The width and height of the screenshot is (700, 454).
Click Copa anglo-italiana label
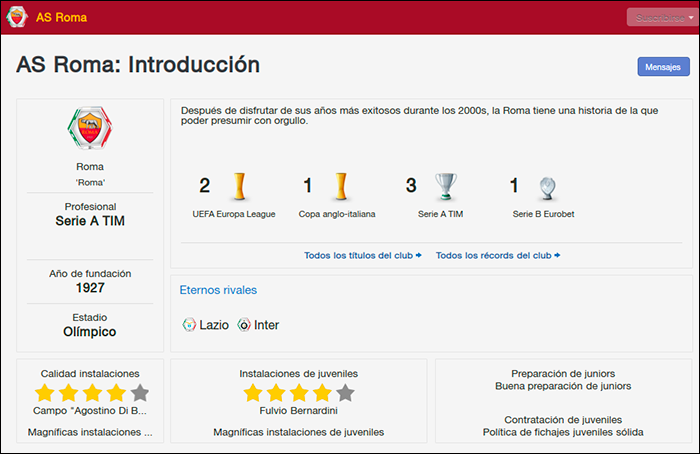[x=337, y=214]
